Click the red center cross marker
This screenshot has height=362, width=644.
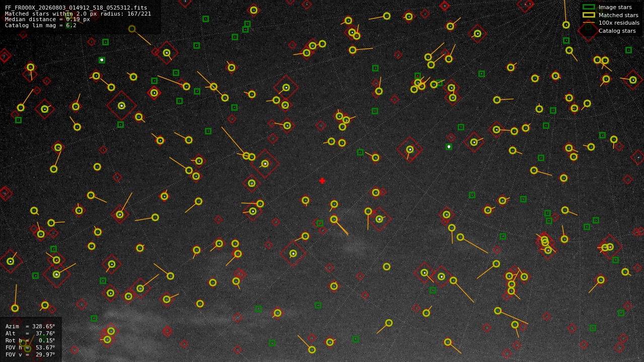(322, 181)
